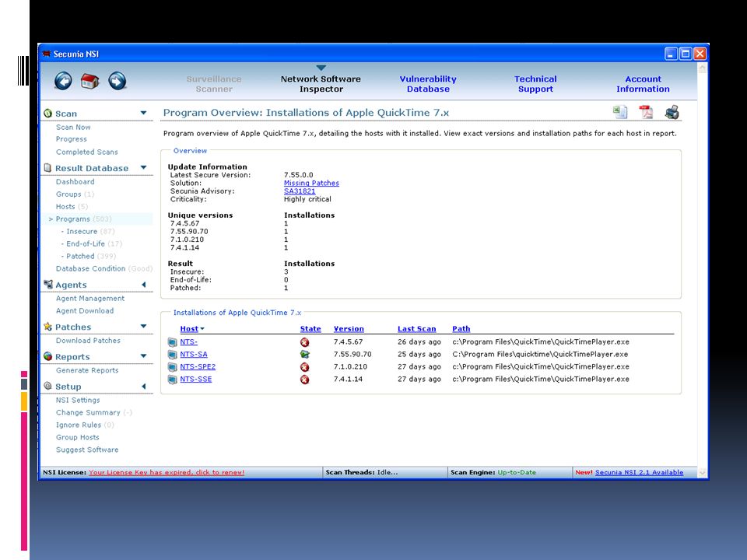This screenshot has height=560, width=747.
Task: Click the insecure state icon for version 7.4.5.67
Action: [305, 342]
